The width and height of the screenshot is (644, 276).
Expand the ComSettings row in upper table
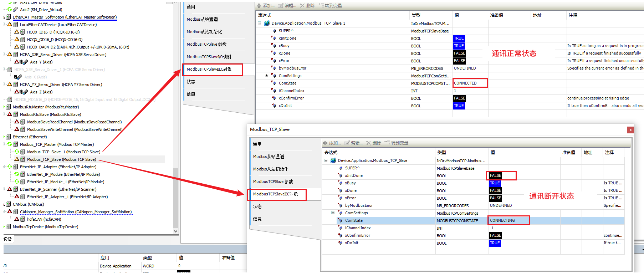pos(266,76)
